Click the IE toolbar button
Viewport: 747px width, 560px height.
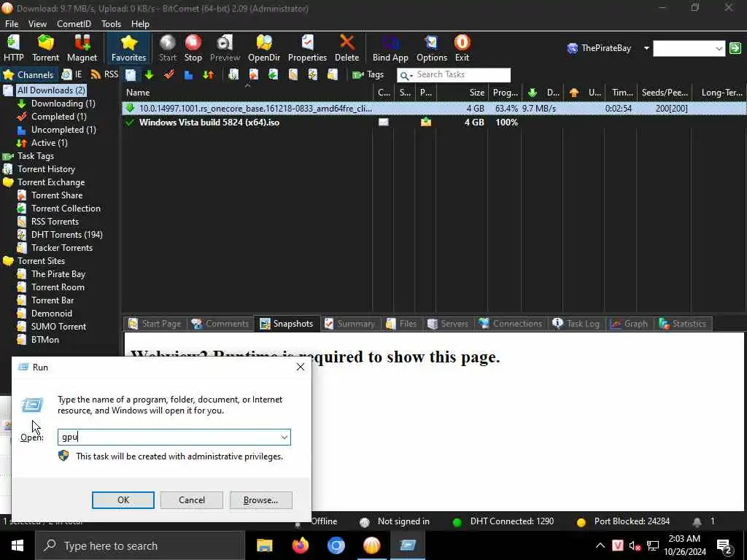[x=72, y=75]
